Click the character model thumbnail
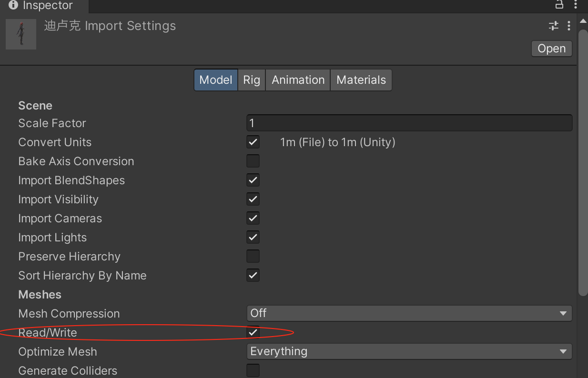This screenshot has width=588, height=378. coord(21,34)
